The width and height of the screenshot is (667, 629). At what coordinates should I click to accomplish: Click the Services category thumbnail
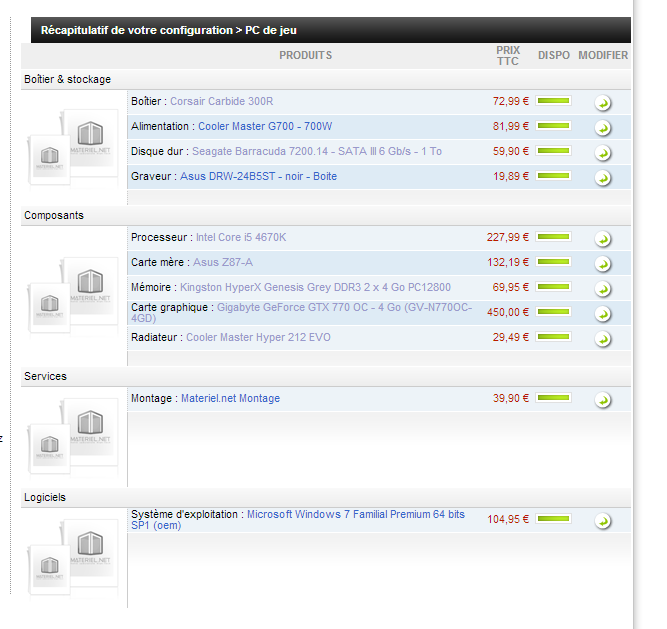pos(72,436)
